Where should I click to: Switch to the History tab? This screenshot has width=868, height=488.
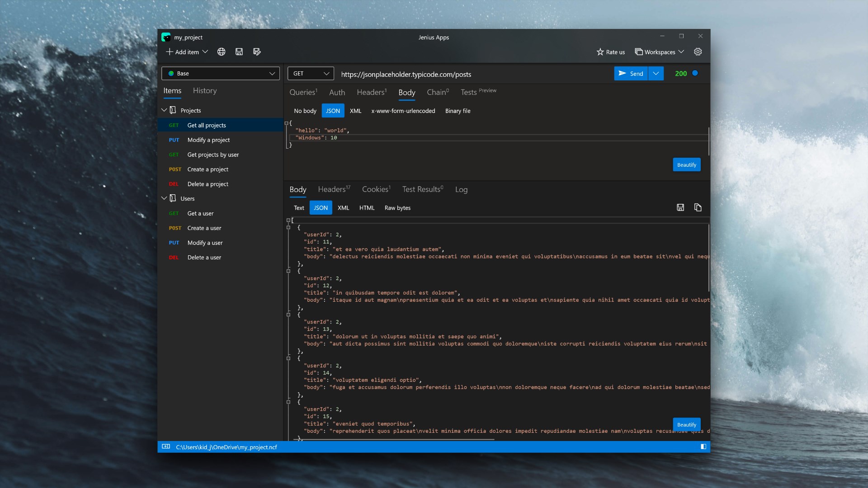[x=204, y=90]
